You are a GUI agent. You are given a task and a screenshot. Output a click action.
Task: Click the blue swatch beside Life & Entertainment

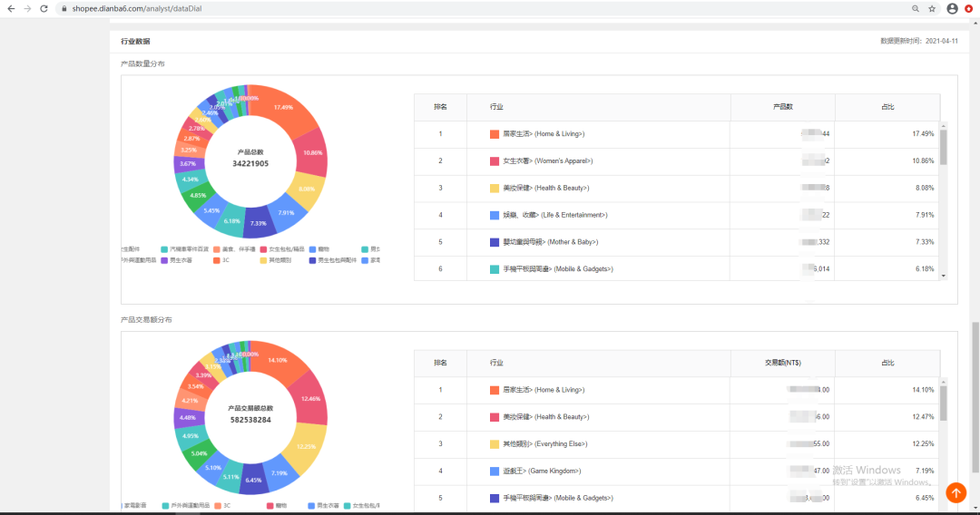[x=495, y=216]
